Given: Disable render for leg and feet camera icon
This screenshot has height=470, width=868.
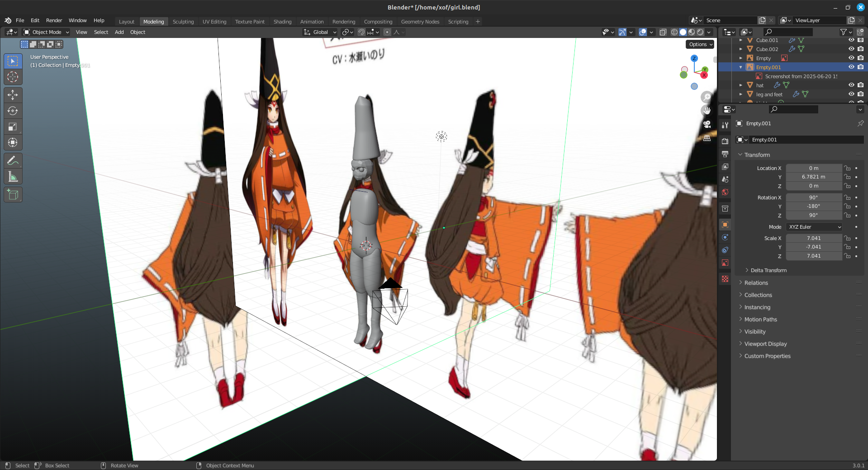Looking at the screenshot, I should pos(860,94).
